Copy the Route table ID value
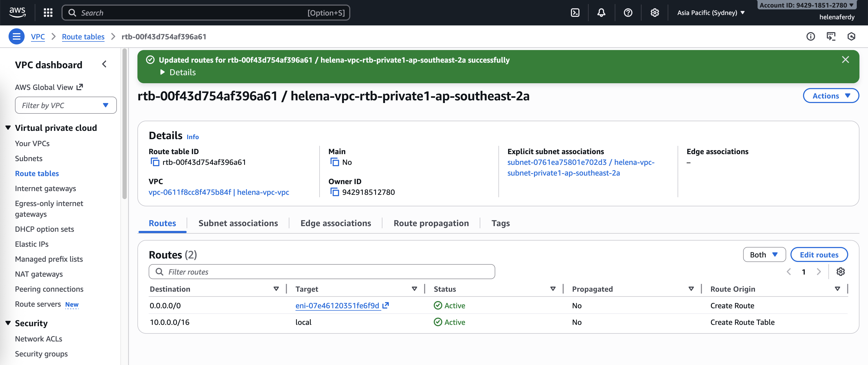Viewport: 868px width, 365px height. click(x=155, y=162)
